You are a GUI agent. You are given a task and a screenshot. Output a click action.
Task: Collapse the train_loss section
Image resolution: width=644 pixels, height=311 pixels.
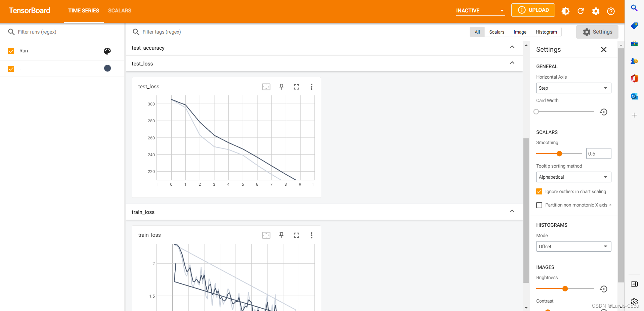click(512, 211)
